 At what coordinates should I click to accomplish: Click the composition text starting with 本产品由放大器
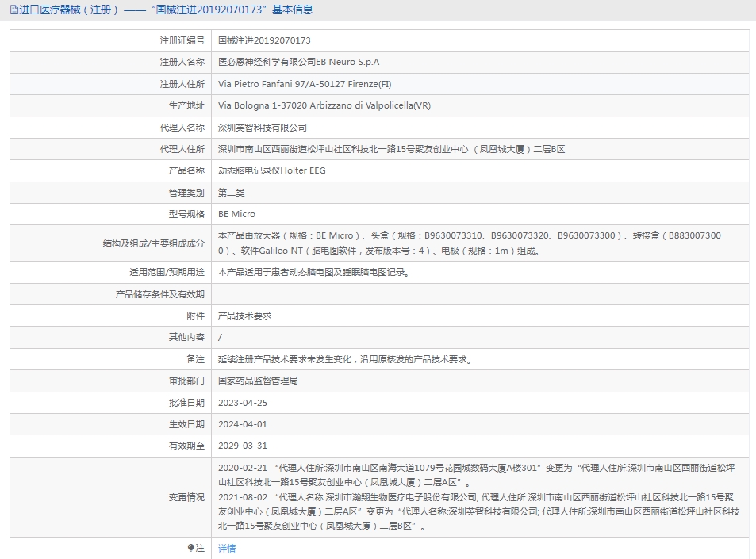[x=470, y=243]
